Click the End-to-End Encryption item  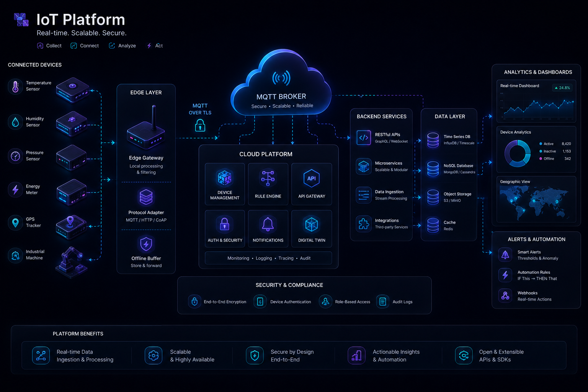[217, 302]
